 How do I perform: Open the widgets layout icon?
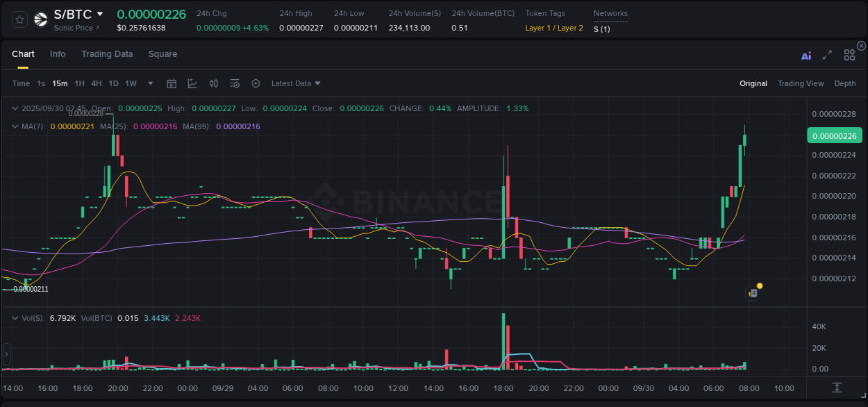(849, 55)
